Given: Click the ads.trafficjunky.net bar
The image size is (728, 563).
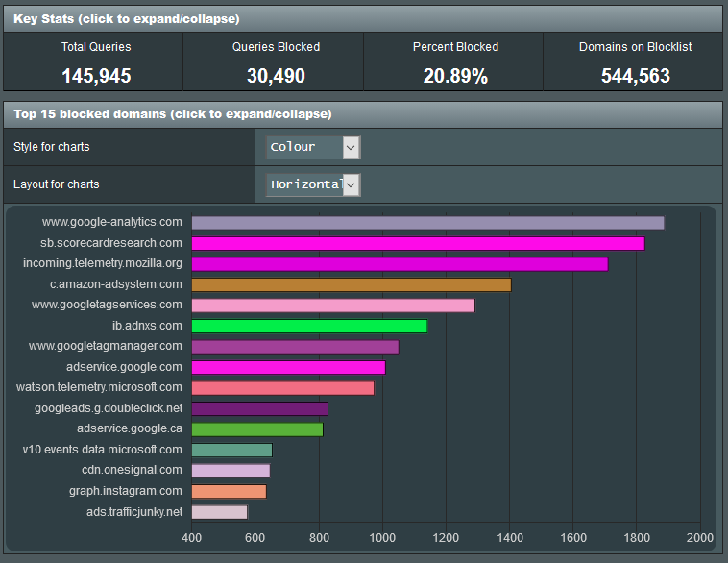Looking at the screenshot, I should pos(219,512).
